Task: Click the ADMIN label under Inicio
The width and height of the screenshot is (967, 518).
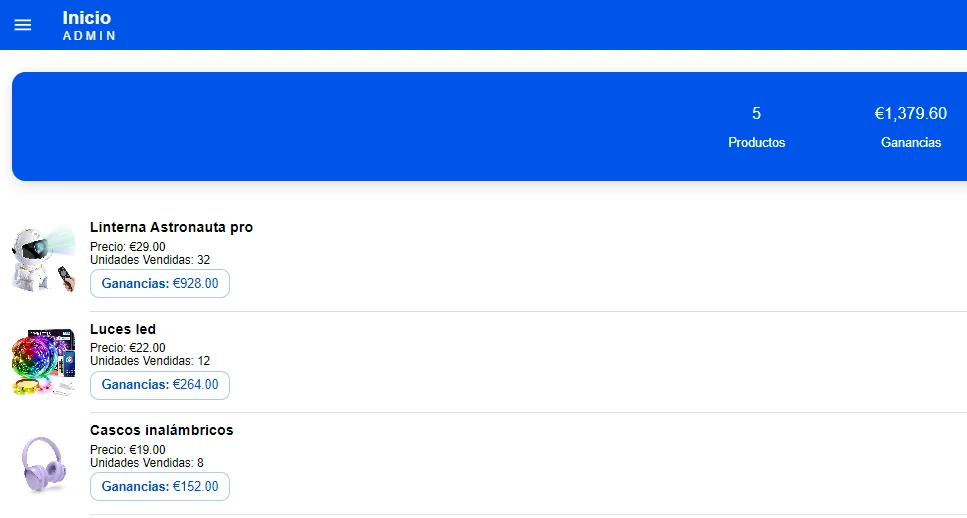Action: 90,36
